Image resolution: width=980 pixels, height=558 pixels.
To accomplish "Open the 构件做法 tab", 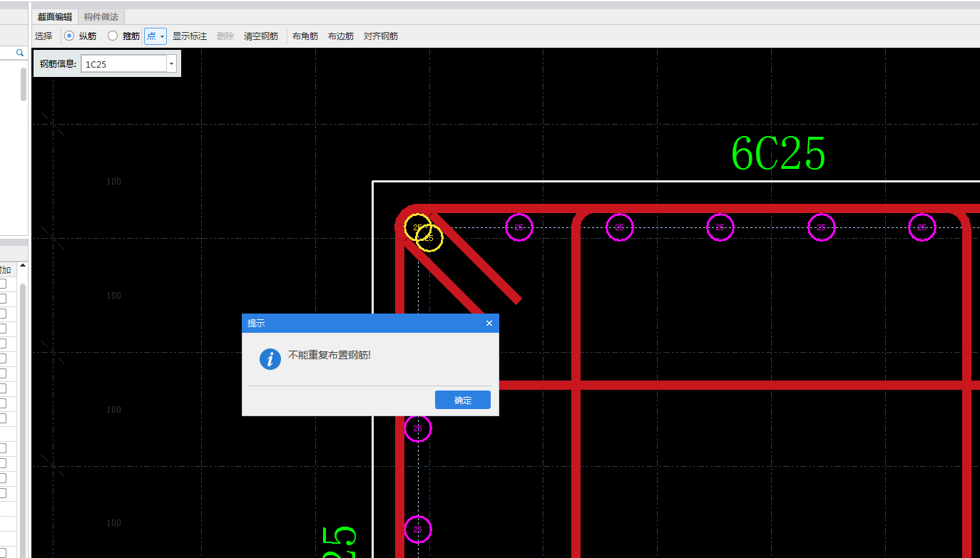I will (x=101, y=17).
